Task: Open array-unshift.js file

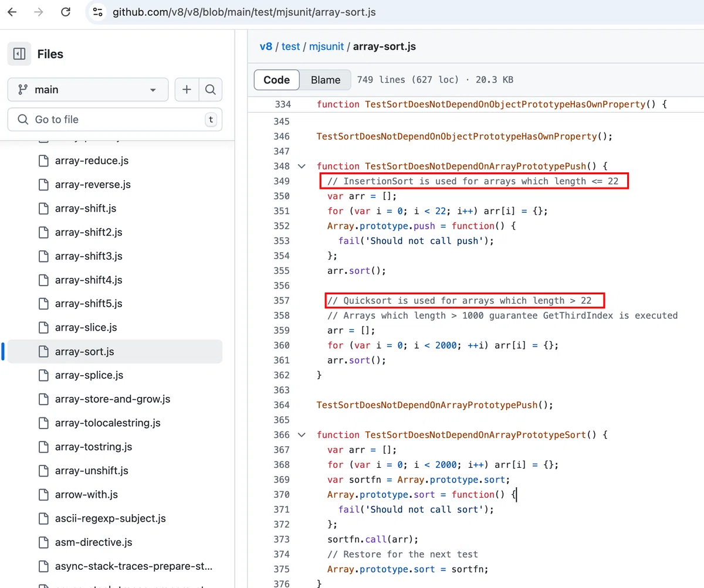Action: pyautogui.click(x=92, y=471)
